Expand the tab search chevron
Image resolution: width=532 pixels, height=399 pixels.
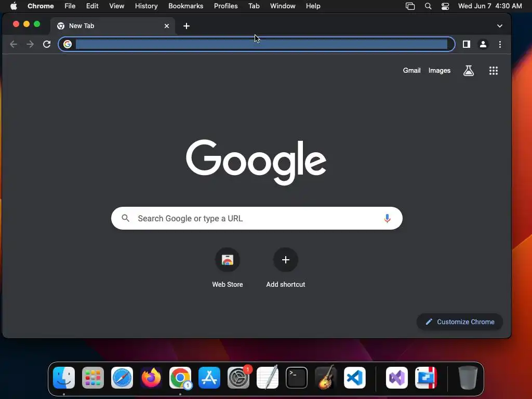point(500,26)
